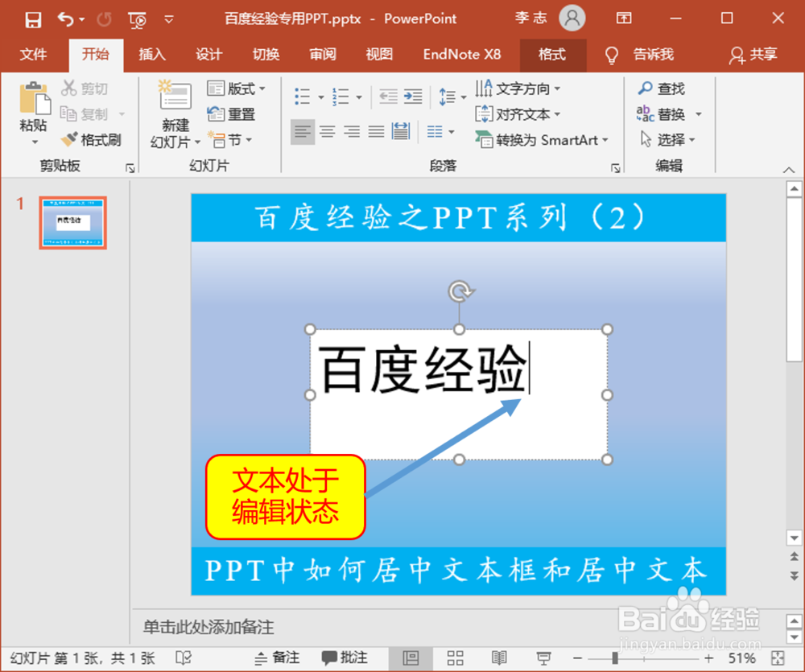Open the 批注 comments pane
The image size is (805, 672).
(x=345, y=658)
